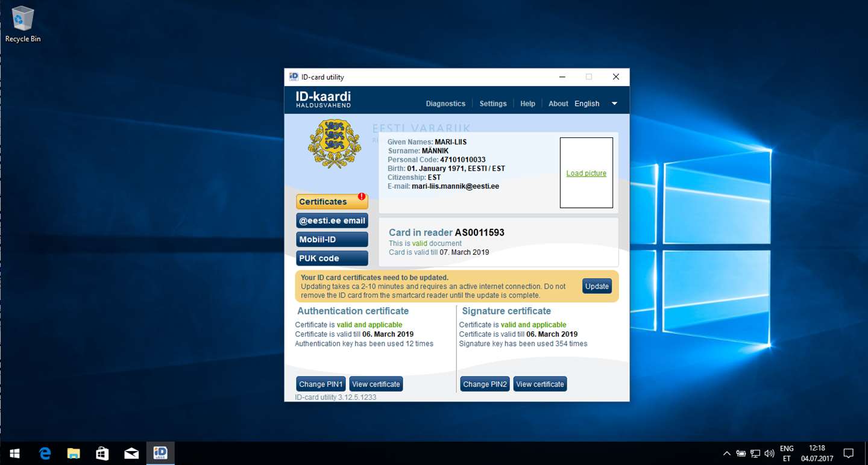This screenshot has height=465, width=868.
Task: Open File Explorer from the taskbar
Action: [74, 453]
